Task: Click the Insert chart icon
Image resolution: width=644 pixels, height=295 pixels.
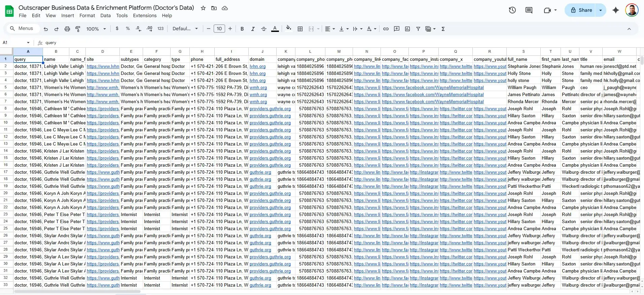Action: tap(407, 29)
